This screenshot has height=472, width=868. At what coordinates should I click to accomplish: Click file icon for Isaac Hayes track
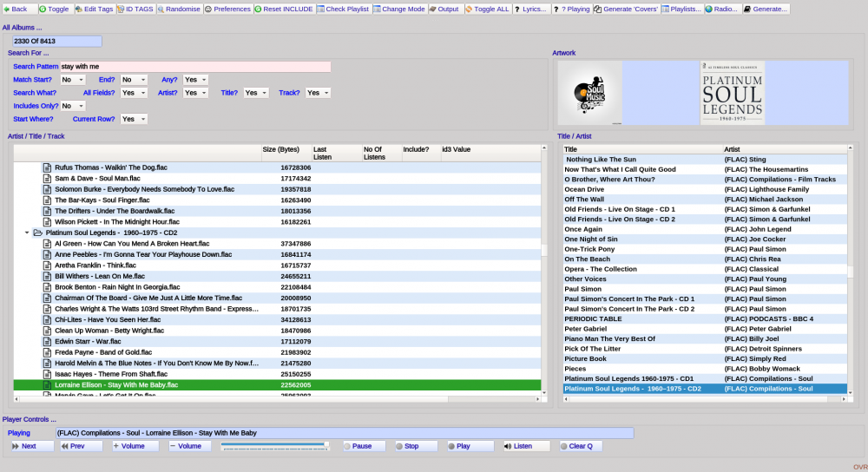coord(47,374)
